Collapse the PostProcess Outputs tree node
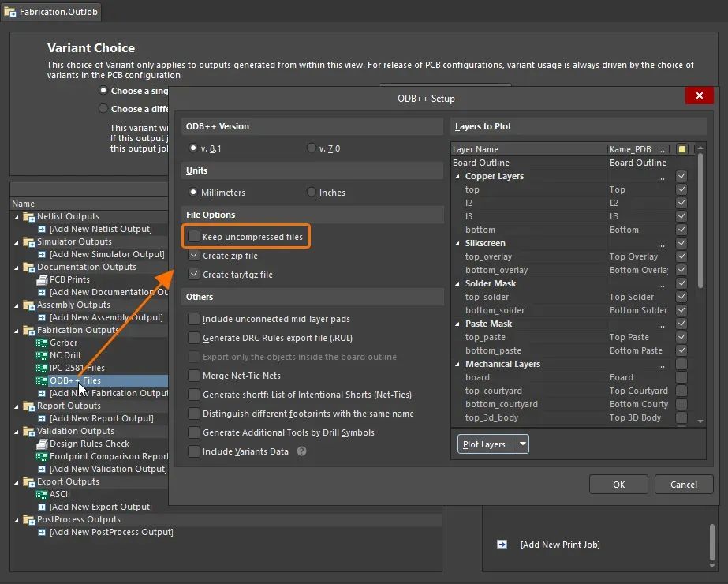Viewport: 728px width, 584px height. click(x=17, y=520)
